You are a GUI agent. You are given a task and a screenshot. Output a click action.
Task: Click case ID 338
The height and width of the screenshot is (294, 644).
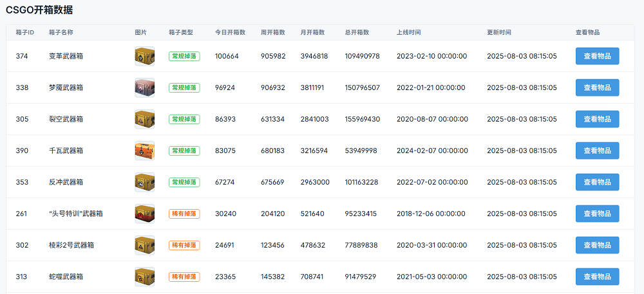point(22,87)
